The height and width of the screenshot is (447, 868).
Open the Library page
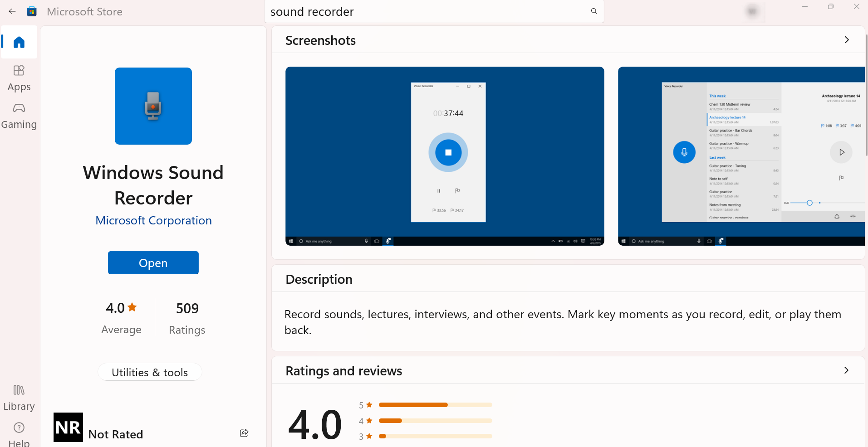click(x=19, y=397)
